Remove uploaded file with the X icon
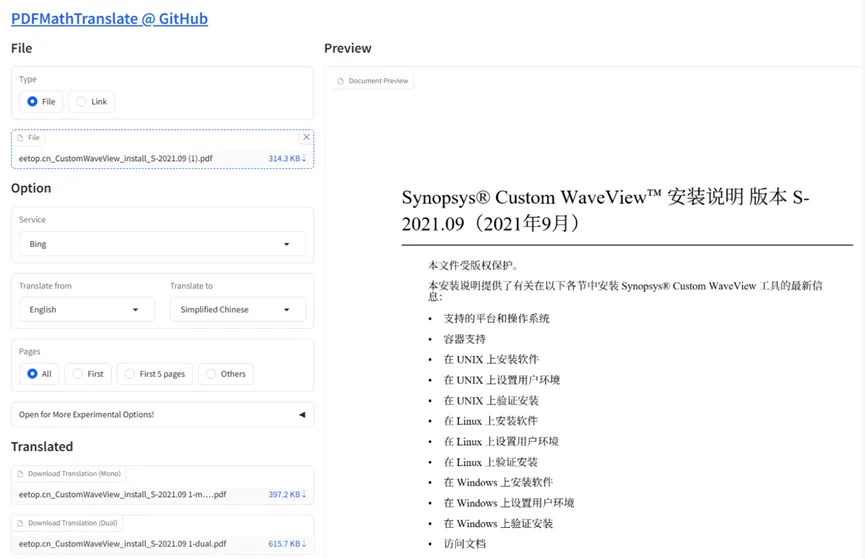865x559 pixels. tap(306, 137)
